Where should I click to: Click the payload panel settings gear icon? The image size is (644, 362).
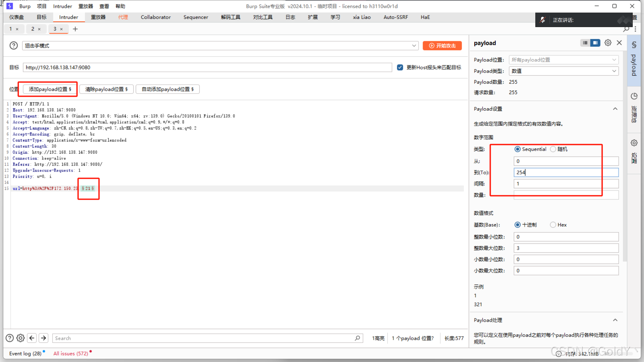[608, 43]
